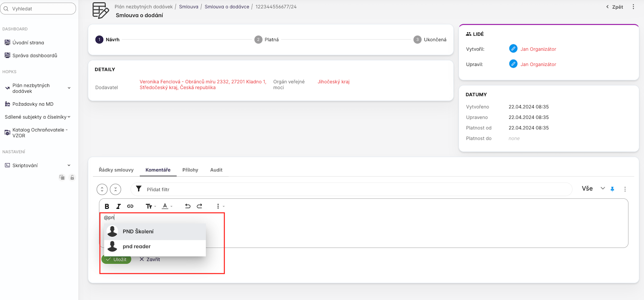Select PND Školení from mention suggestions
This screenshot has width=644, height=300.
coord(138,231)
